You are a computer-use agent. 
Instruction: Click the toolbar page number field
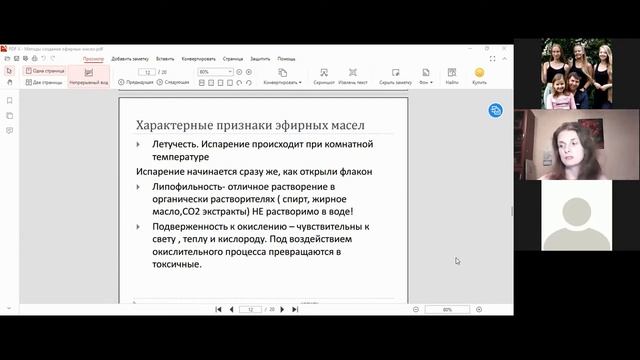tap(147, 72)
